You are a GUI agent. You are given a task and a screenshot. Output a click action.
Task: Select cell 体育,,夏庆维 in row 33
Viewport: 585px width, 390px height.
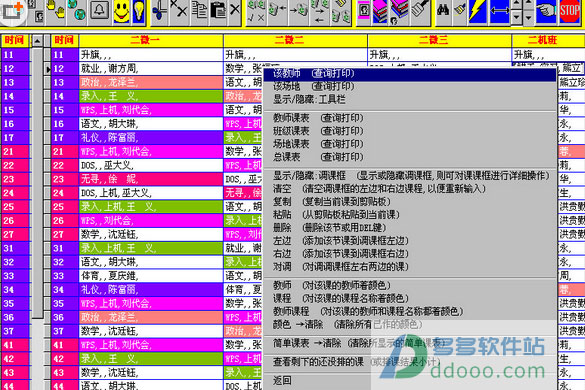(151, 276)
